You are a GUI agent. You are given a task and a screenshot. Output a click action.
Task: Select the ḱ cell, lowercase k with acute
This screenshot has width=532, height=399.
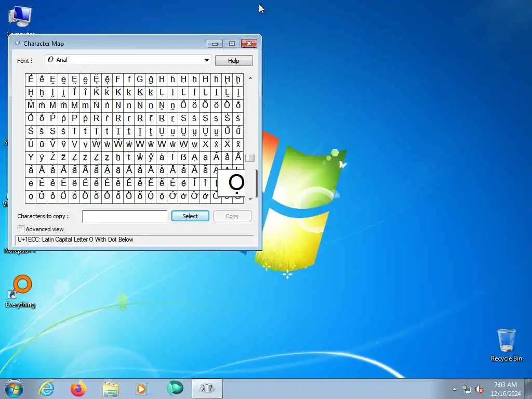click(107, 92)
